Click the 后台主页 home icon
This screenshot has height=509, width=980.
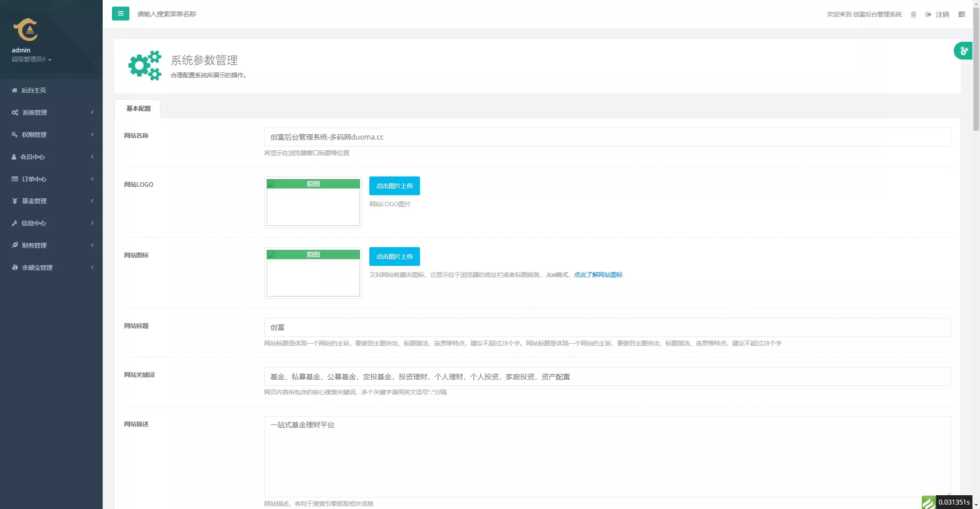[x=15, y=90]
